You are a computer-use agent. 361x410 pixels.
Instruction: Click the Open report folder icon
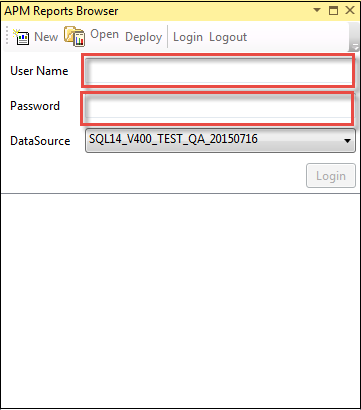[75, 36]
